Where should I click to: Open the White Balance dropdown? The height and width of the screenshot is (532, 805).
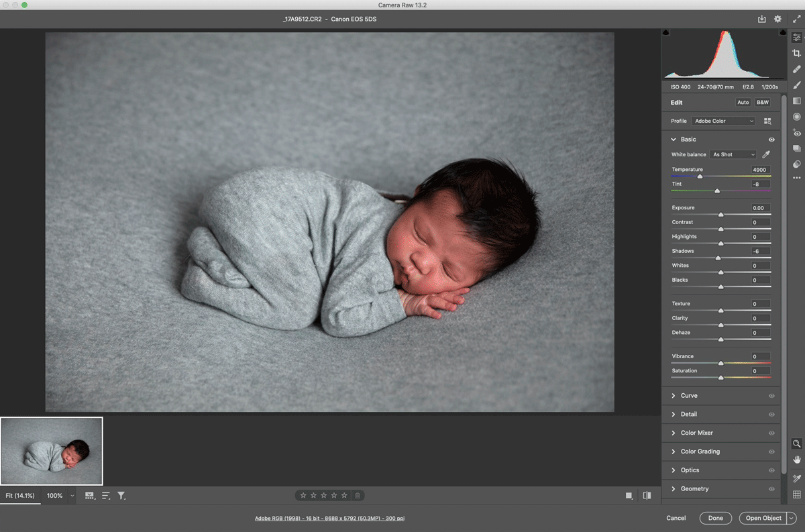click(x=733, y=154)
